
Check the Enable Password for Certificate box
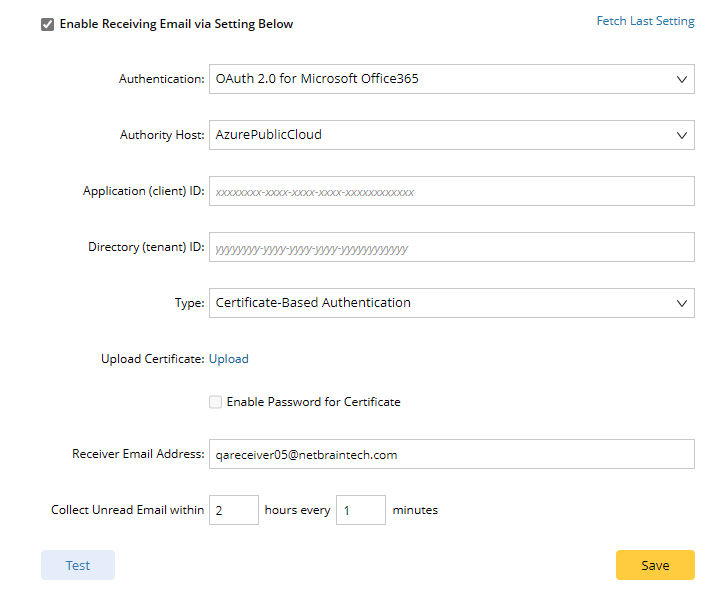[216, 402]
